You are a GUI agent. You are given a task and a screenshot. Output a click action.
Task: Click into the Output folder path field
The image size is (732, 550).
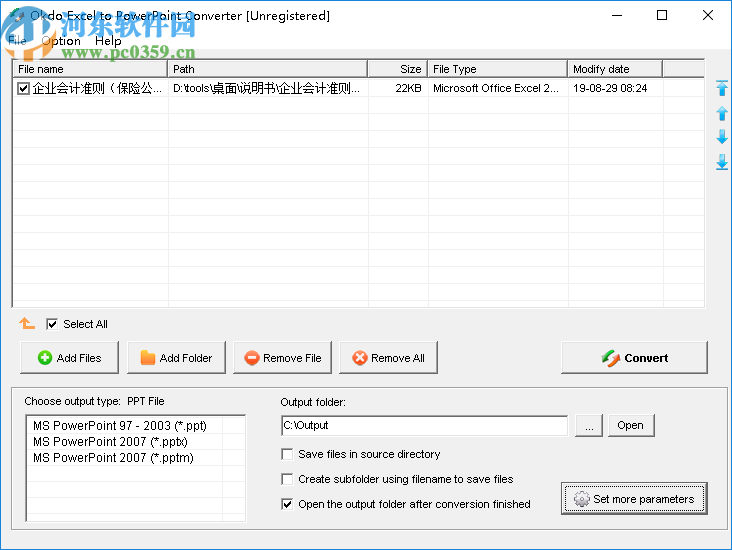pos(424,425)
